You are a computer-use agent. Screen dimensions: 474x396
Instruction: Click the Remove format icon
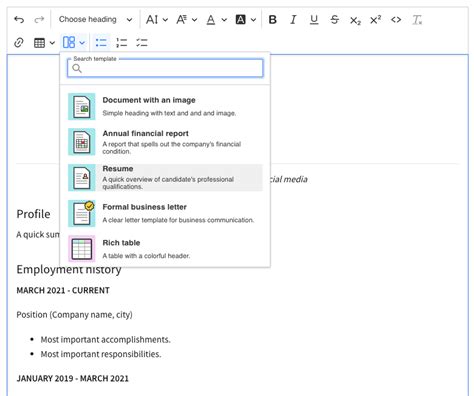pyautogui.click(x=417, y=20)
